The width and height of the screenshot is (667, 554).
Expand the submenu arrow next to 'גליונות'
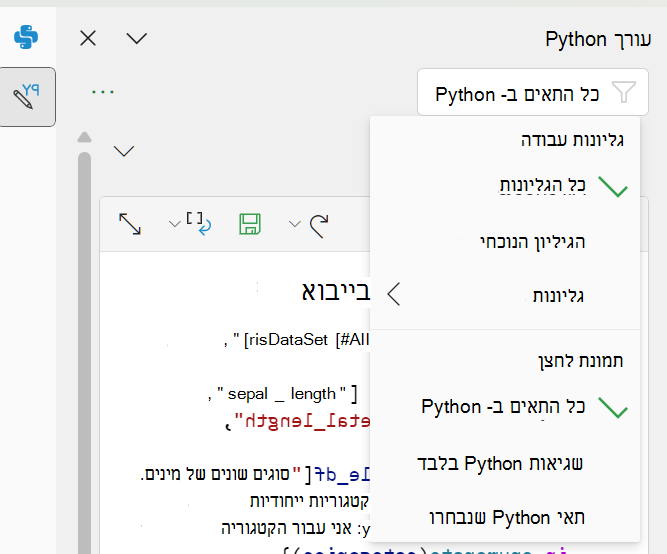point(394,294)
